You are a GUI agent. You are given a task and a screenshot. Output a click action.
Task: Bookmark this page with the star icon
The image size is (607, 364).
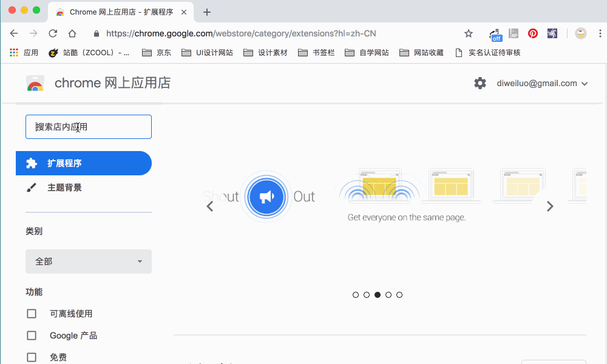pyautogui.click(x=469, y=33)
